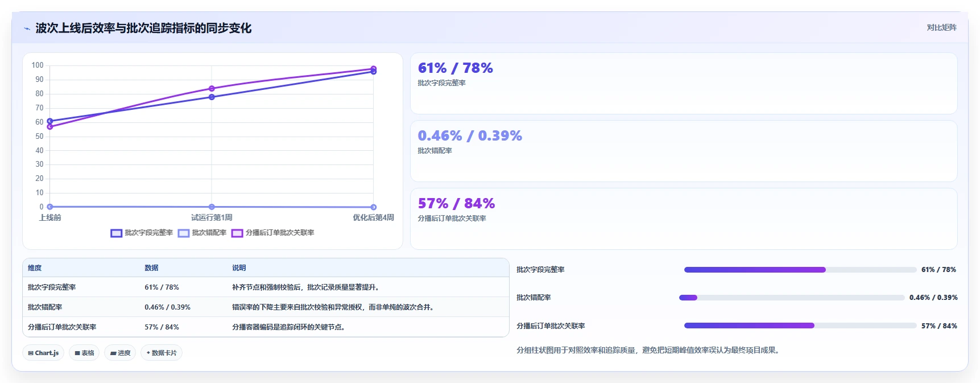Click the 批次错配率 point at 优化后第4周

[373, 207]
